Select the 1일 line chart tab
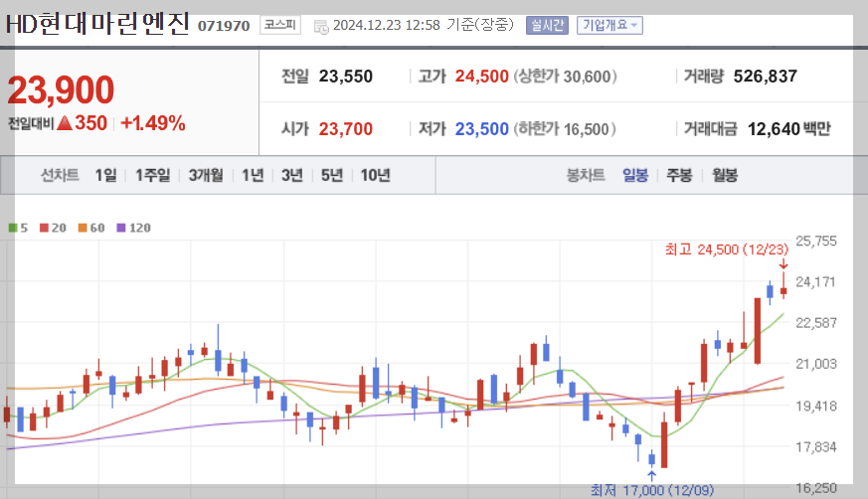Screen dimensions: 868x499 point(105,175)
